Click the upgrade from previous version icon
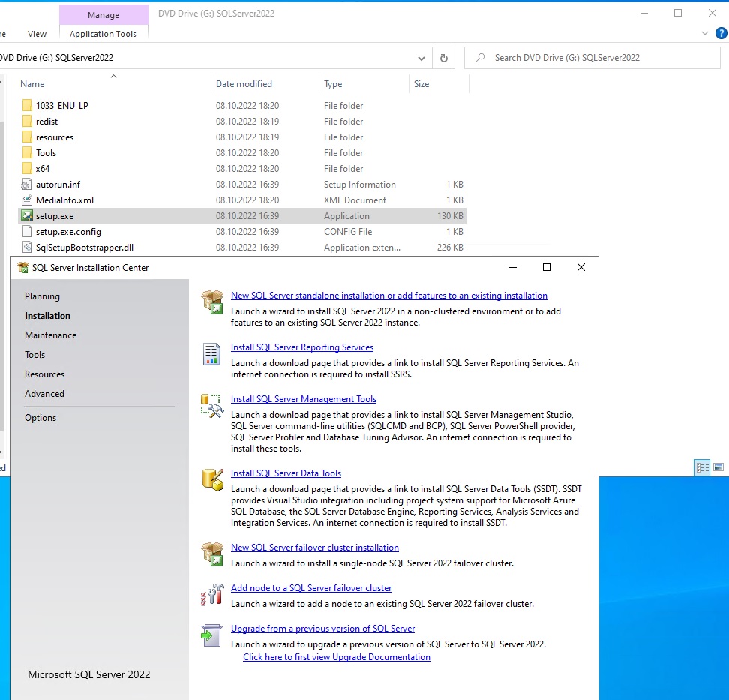Viewport: 729px width, 700px height. [212, 635]
